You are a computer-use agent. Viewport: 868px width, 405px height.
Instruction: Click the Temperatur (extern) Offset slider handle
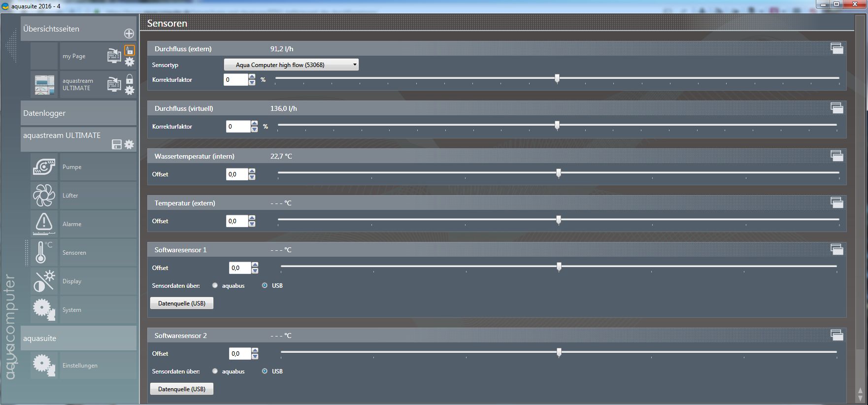(x=559, y=220)
